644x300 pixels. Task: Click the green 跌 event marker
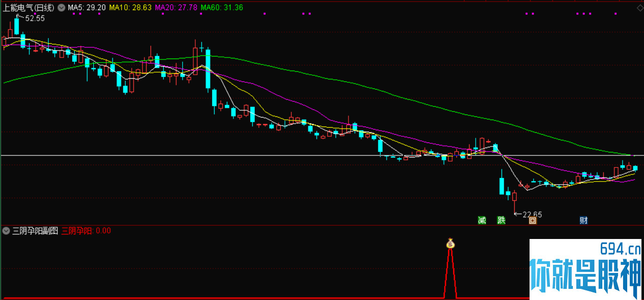tap(502, 220)
